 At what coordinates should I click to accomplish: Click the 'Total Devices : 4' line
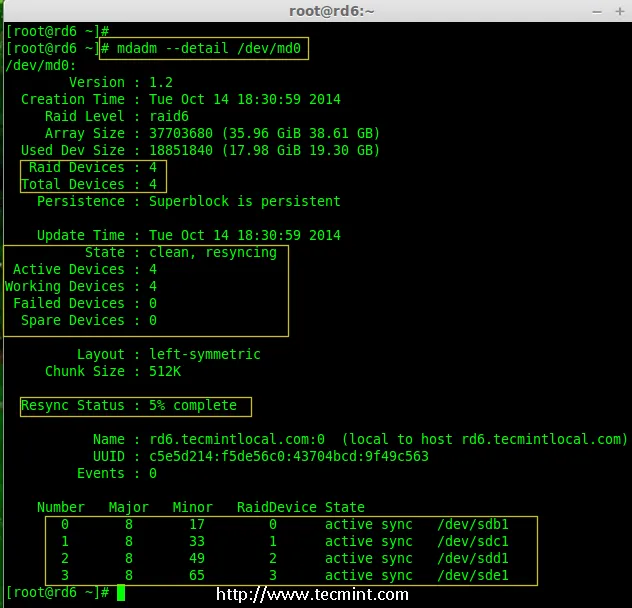click(89, 184)
